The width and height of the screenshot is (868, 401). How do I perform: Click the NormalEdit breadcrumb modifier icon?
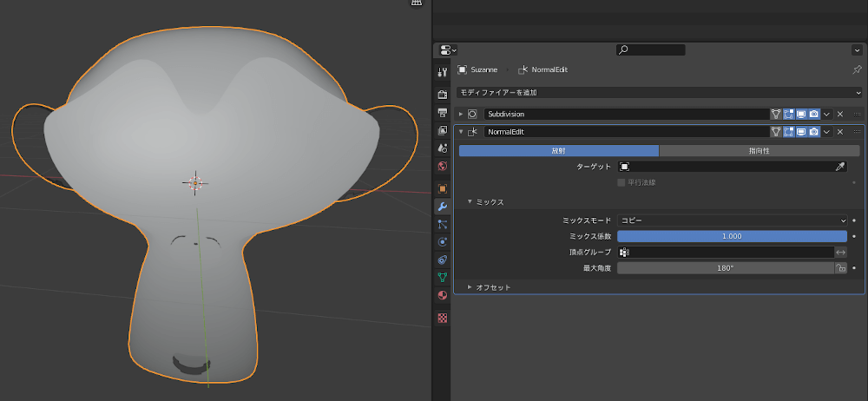pos(523,69)
